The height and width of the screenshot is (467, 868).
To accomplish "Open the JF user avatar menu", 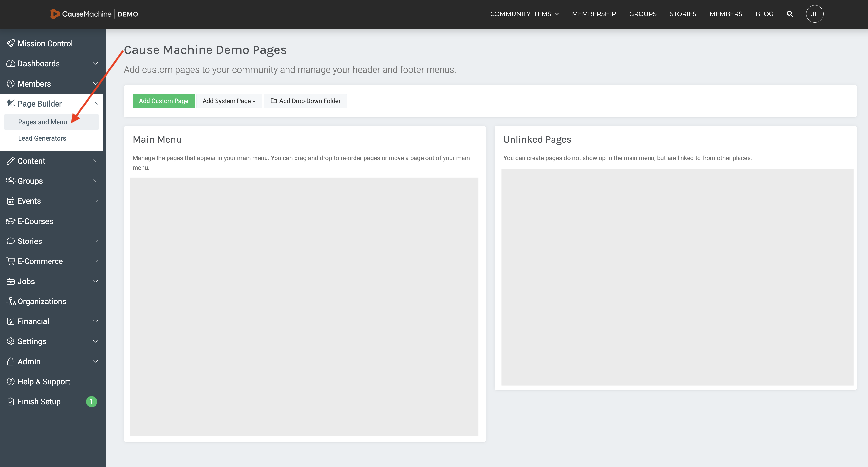I will (814, 14).
